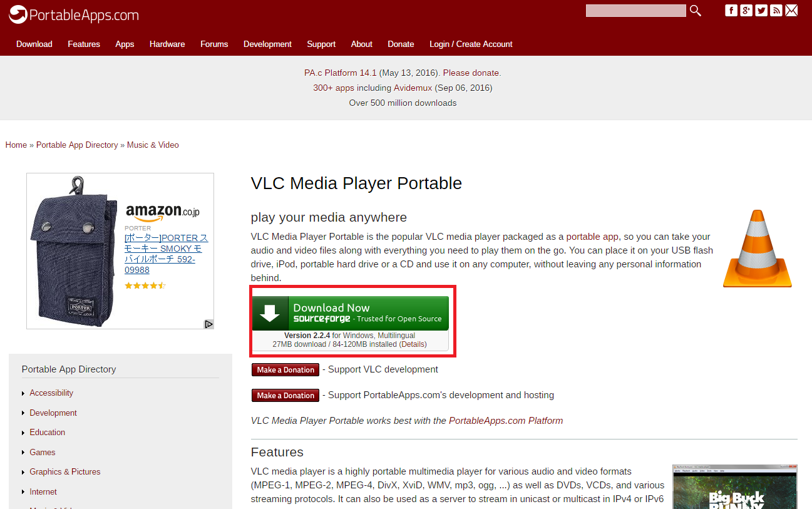Screen dimensions: 812x509
Task: Open the PortableApps.com Platform link
Action: pyautogui.click(x=506, y=421)
